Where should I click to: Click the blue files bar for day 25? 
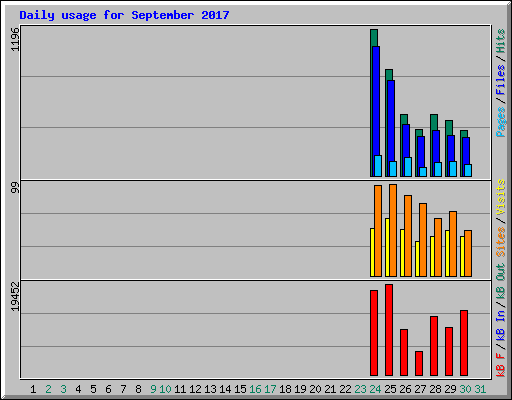click(x=391, y=120)
